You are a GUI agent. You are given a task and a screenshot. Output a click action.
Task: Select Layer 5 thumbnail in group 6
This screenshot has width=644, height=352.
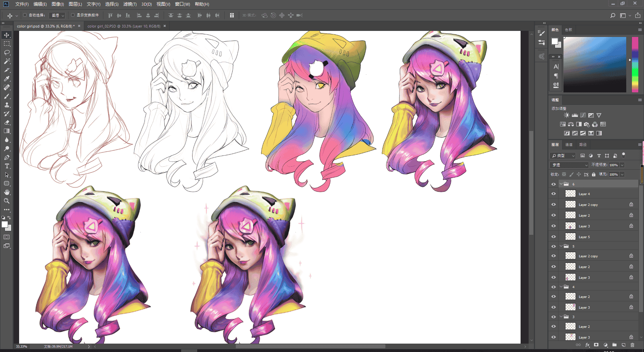coord(570,237)
